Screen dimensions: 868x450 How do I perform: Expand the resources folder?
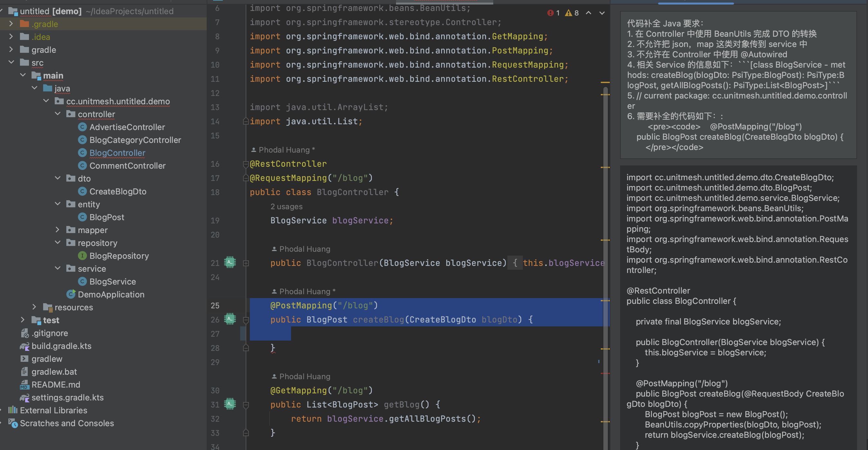(34, 307)
